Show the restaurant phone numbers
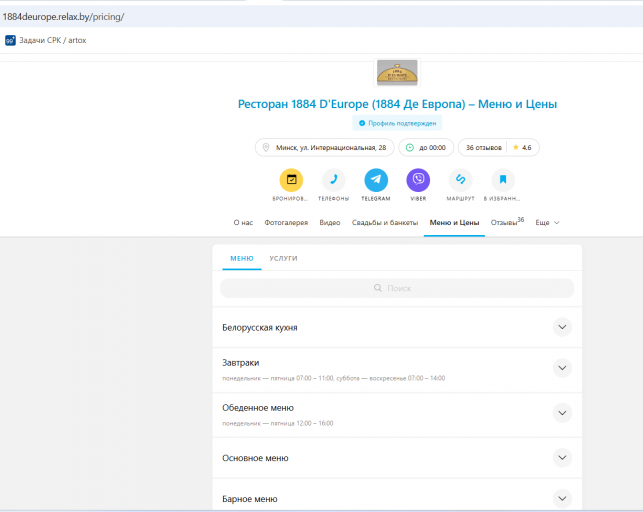The image size is (643, 512). 333,180
